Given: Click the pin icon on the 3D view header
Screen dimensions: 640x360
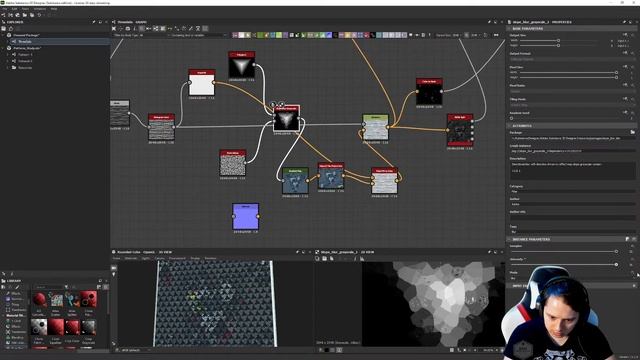Looking at the screenshot, I should coord(298,252).
